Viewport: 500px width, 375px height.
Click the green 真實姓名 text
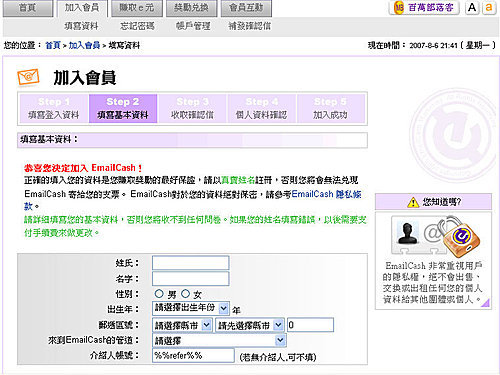click(238, 180)
